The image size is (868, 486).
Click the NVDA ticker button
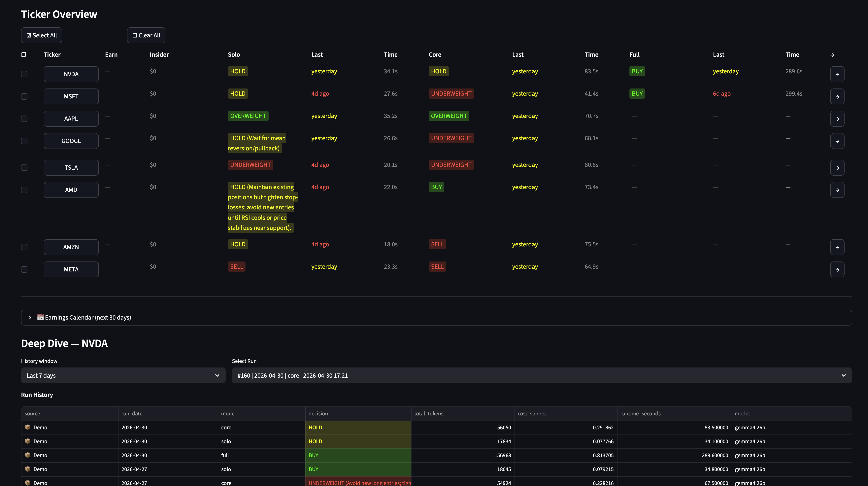[71, 74]
